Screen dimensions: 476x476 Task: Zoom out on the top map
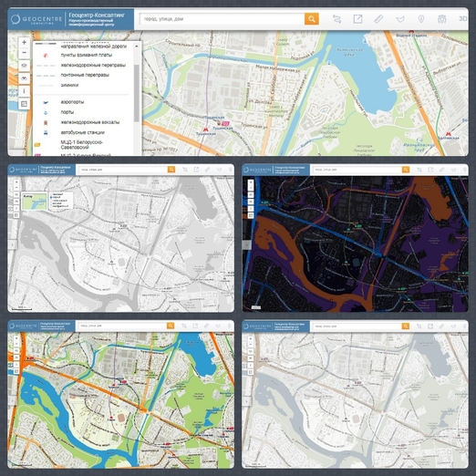(25, 53)
